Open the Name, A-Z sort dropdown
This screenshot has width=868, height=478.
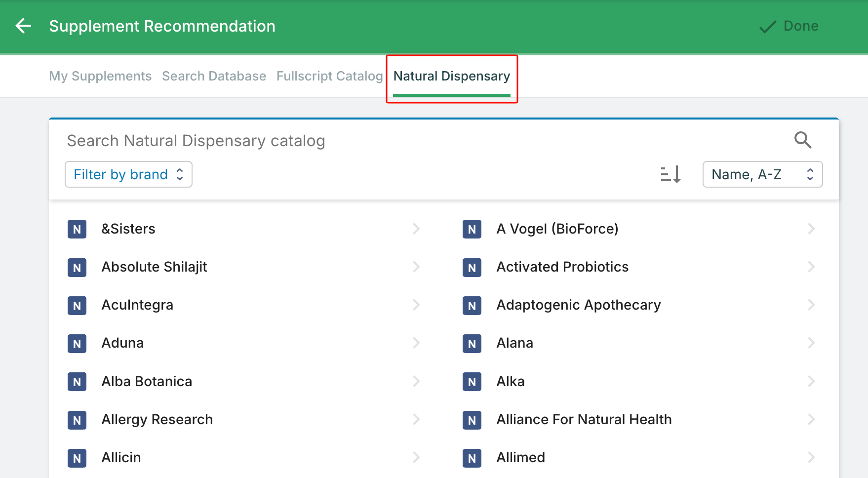(x=762, y=174)
